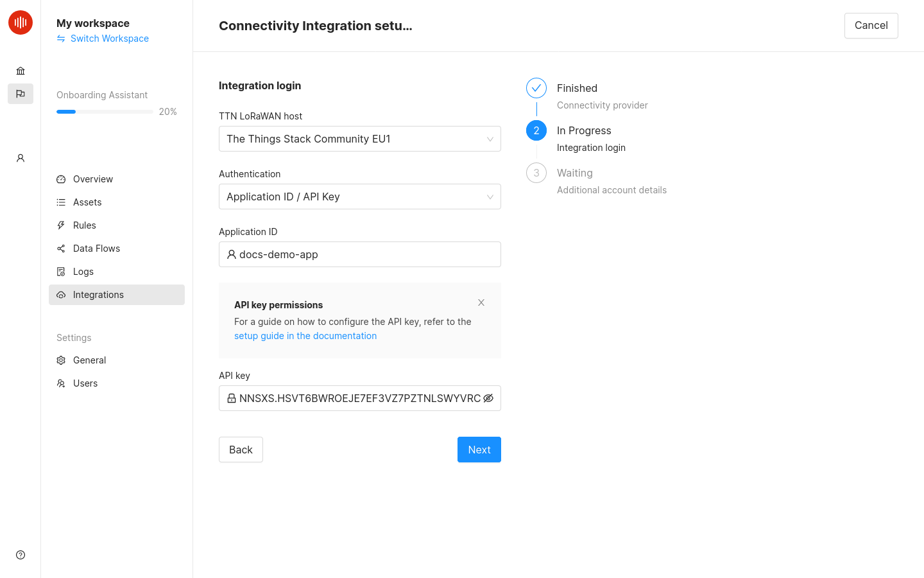The width and height of the screenshot is (924, 578).
Task: Click the Application ID input field
Action: pos(359,254)
